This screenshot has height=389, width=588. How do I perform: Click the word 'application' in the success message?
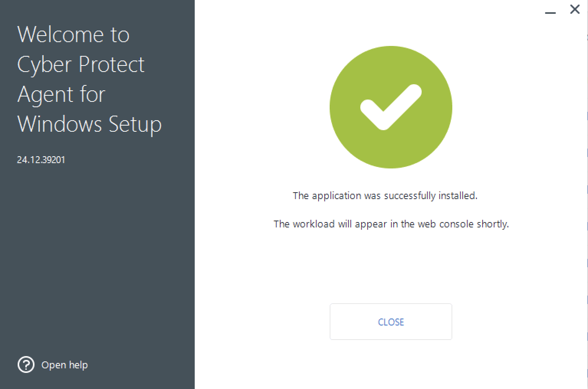point(337,196)
